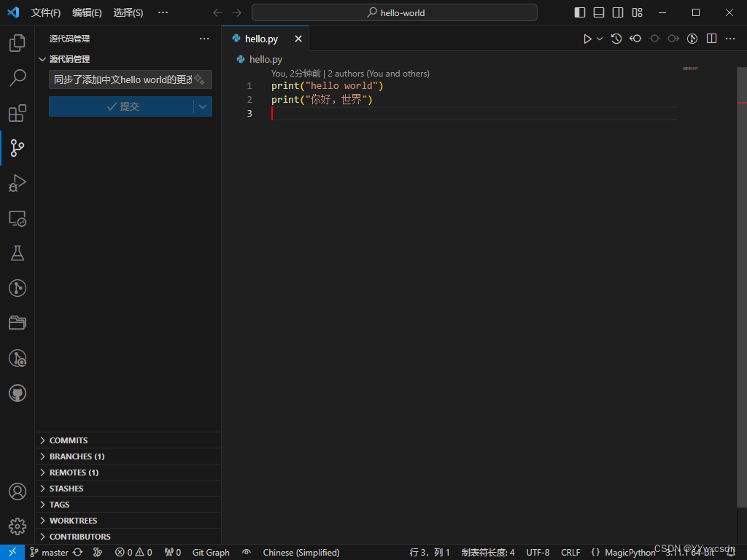Toggle the primary side bar layout
This screenshot has width=747, height=560.
(580, 13)
